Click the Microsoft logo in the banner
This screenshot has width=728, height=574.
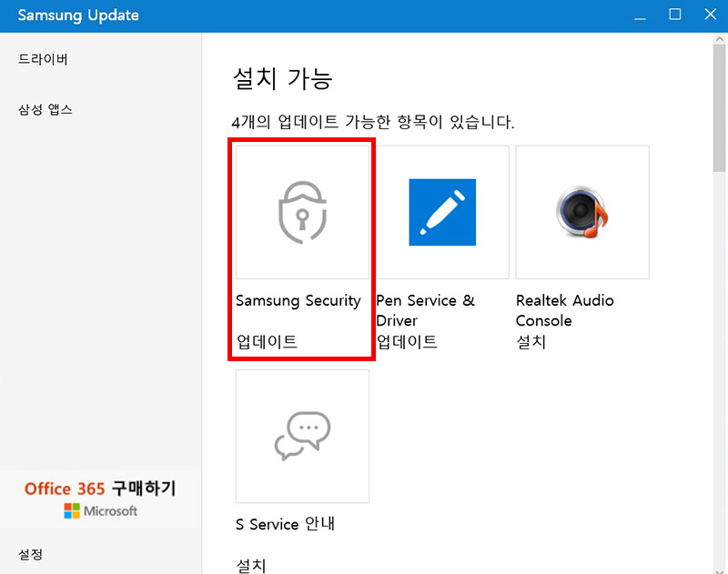coord(100,511)
